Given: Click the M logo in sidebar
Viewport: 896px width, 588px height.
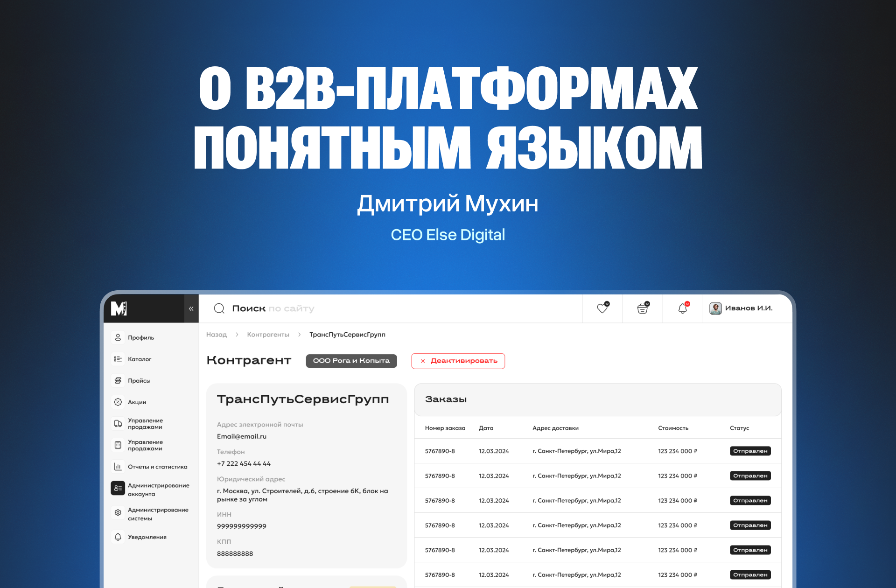Looking at the screenshot, I should coord(119,308).
